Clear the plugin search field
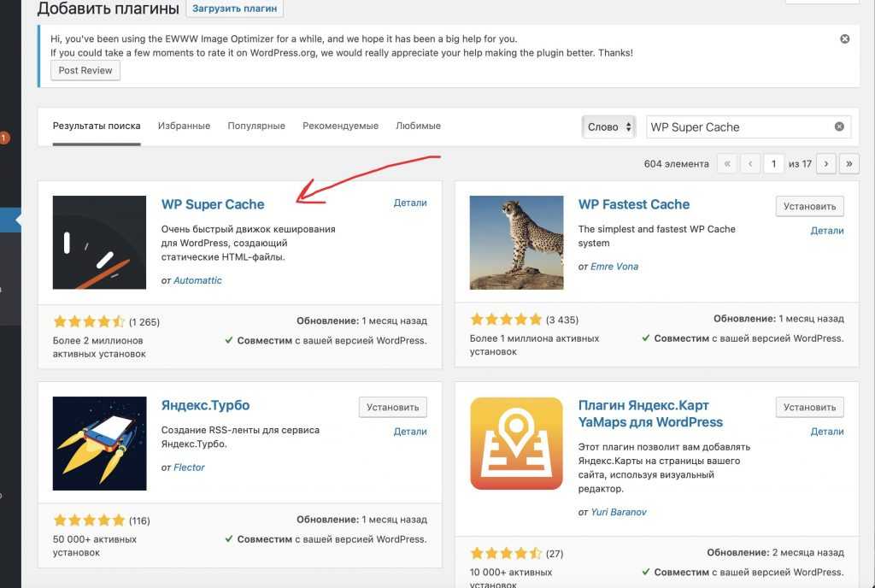The height and width of the screenshot is (588, 875). 839,126
